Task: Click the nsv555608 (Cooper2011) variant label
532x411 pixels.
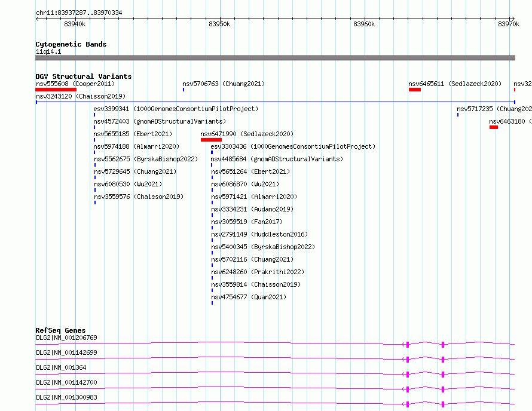Action: [x=75, y=84]
